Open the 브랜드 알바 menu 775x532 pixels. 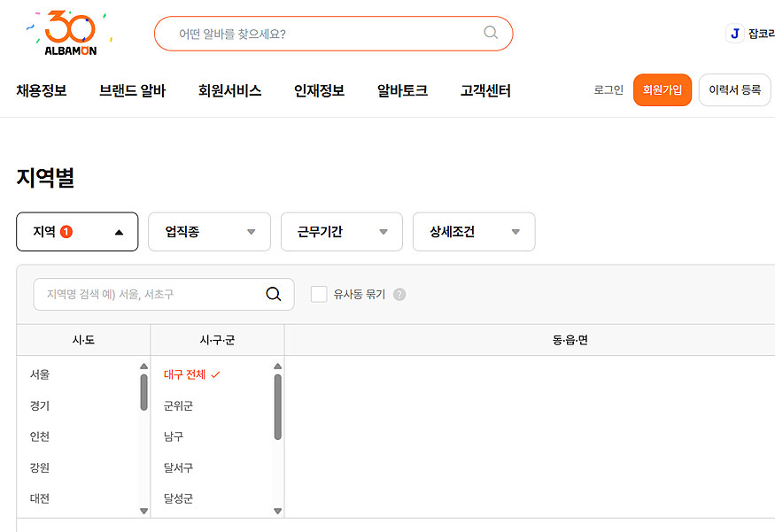133,90
